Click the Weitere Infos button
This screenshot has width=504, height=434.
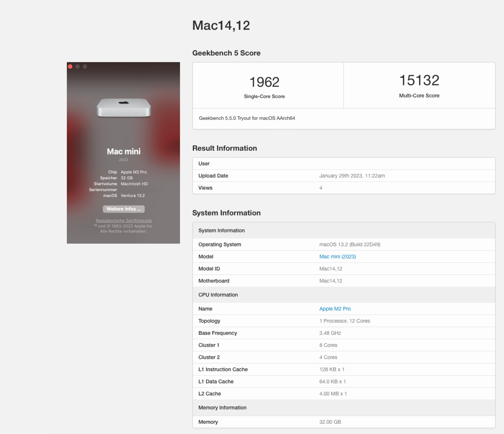point(124,209)
